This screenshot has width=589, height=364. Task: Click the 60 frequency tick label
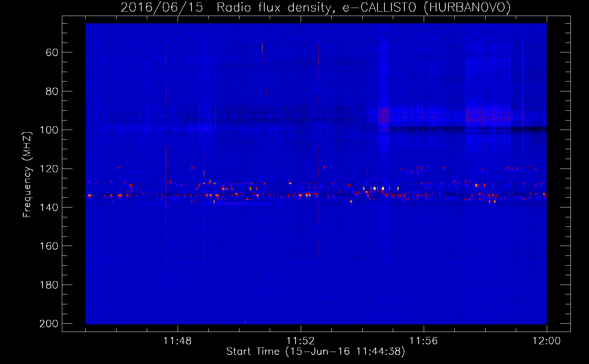(x=52, y=52)
